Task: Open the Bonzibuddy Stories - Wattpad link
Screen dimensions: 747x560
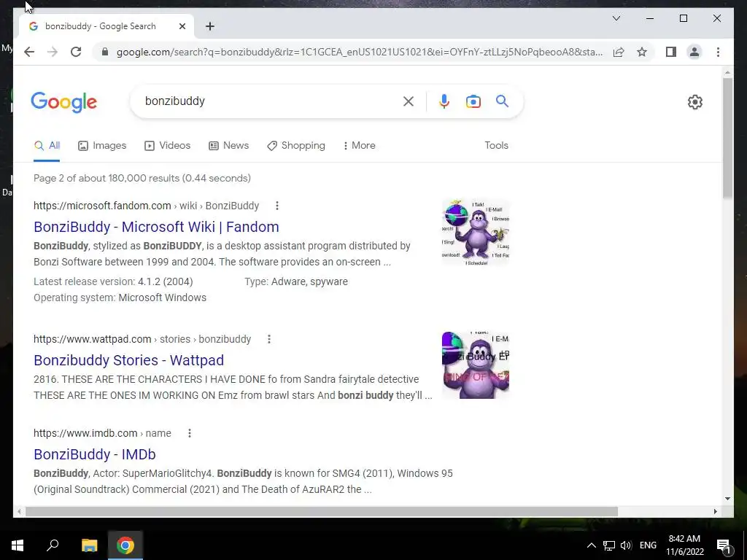Action: pos(128,360)
